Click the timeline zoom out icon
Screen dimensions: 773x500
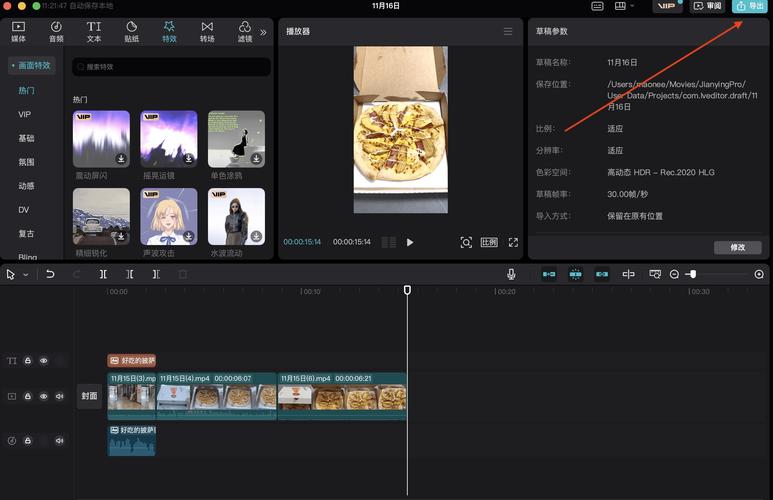tap(674, 274)
